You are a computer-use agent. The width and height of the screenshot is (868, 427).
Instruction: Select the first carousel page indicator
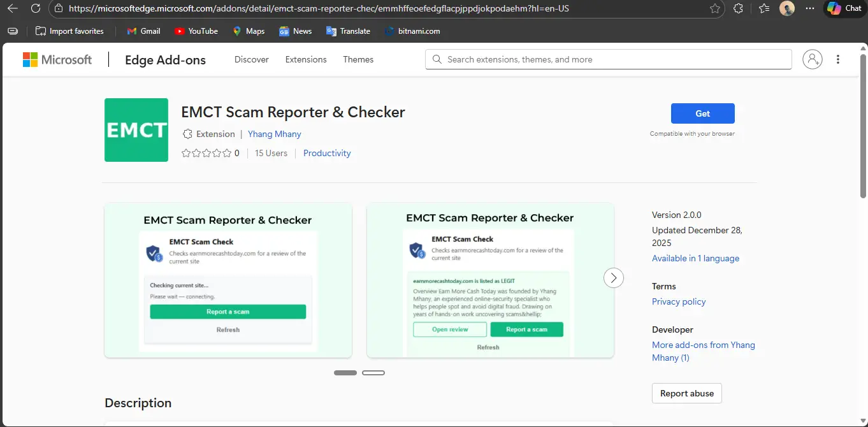tap(345, 373)
